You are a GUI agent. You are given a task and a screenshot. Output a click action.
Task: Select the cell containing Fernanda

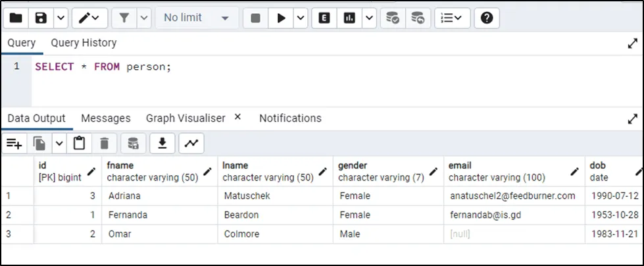point(159,215)
